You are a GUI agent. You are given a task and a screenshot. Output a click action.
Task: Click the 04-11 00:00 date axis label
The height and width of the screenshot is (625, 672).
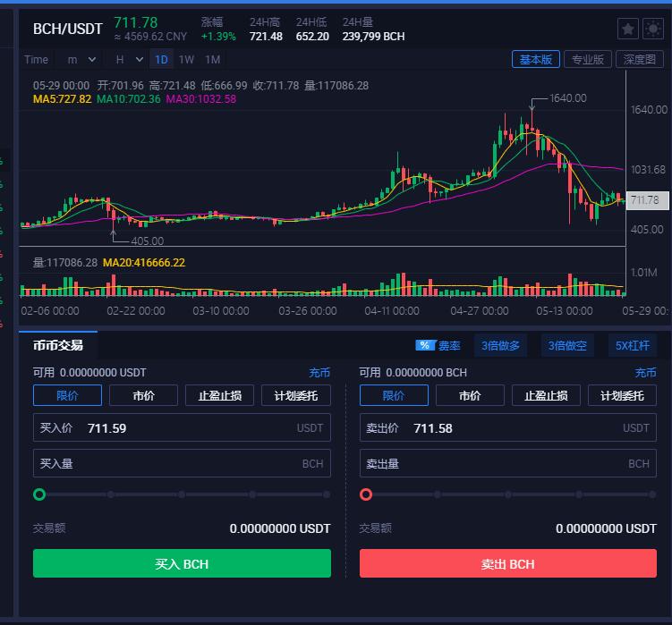(392, 311)
